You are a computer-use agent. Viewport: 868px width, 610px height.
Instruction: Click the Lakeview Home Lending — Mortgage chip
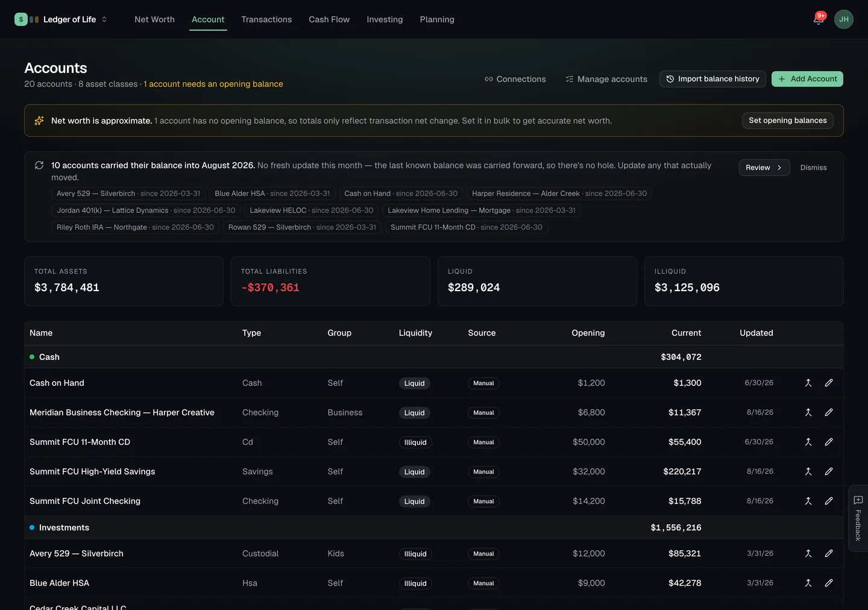[x=482, y=210]
